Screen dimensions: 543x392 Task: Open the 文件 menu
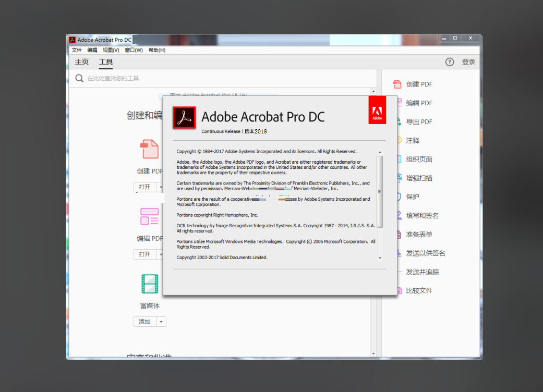(x=77, y=50)
